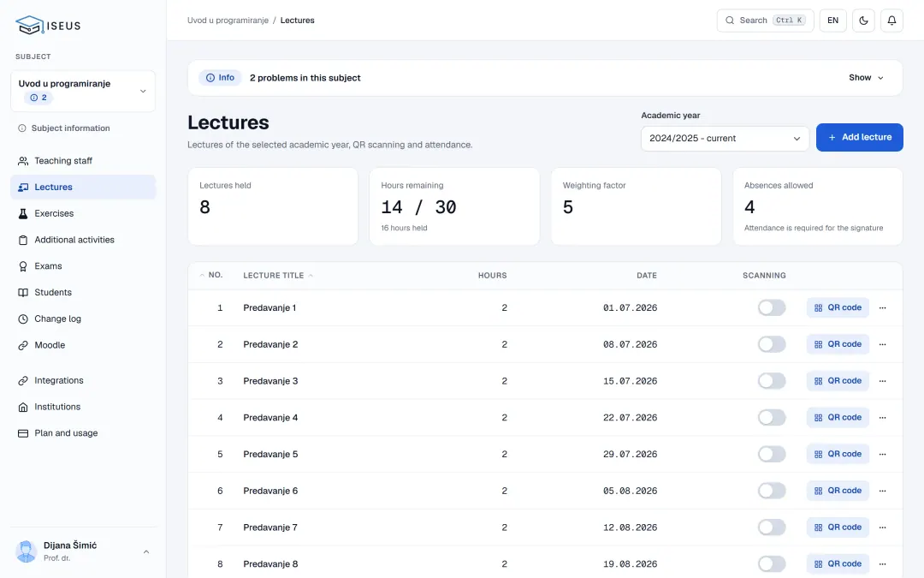Open the Uvod u programiranje subject selector
This screenshot has height=578, width=924.
pos(83,92)
